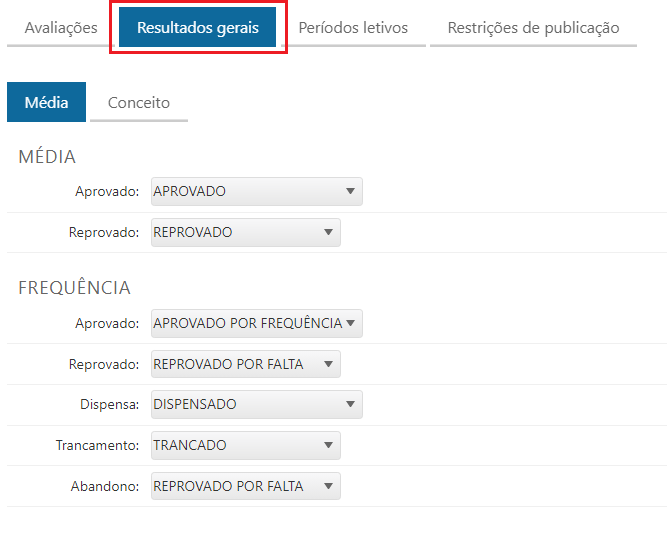
Task: Switch to the Avaliações tab
Action: [60, 28]
